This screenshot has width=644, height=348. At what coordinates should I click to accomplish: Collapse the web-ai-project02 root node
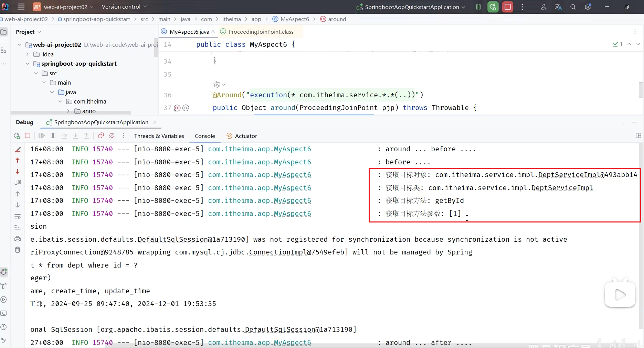tap(19, 45)
